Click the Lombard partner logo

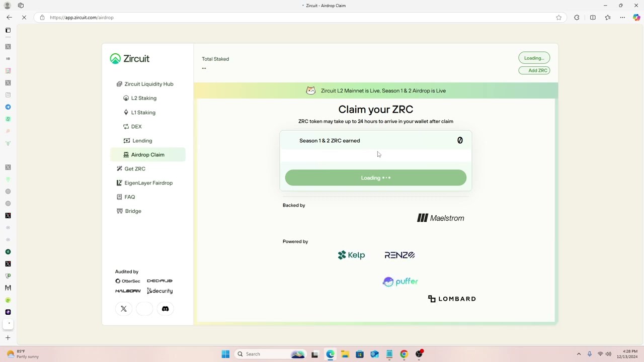click(x=452, y=299)
